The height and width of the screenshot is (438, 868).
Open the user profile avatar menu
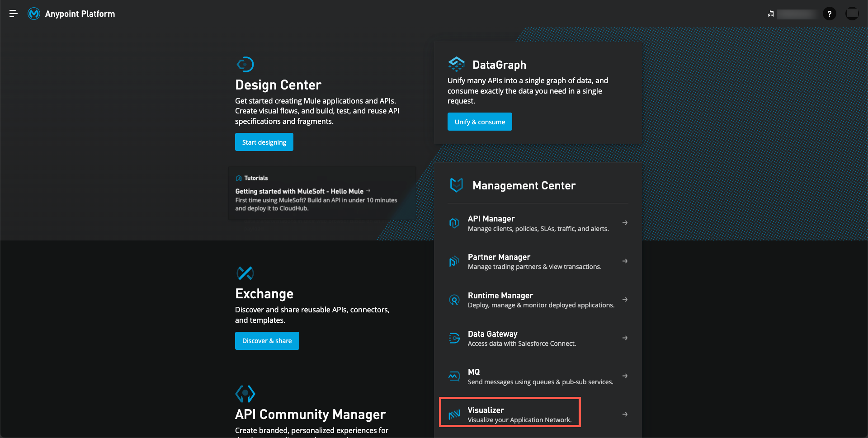point(852,14)
